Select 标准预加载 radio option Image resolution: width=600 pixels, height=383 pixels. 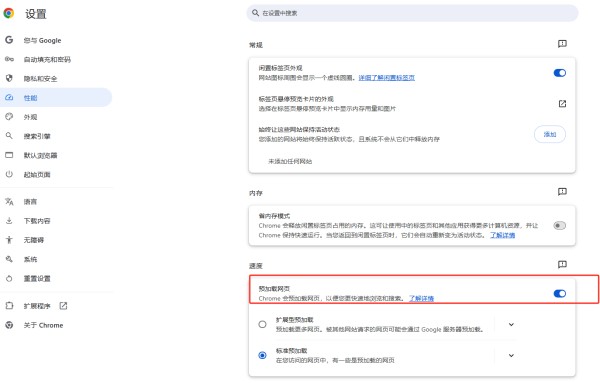pyautogui.click(x=262, y=355)
